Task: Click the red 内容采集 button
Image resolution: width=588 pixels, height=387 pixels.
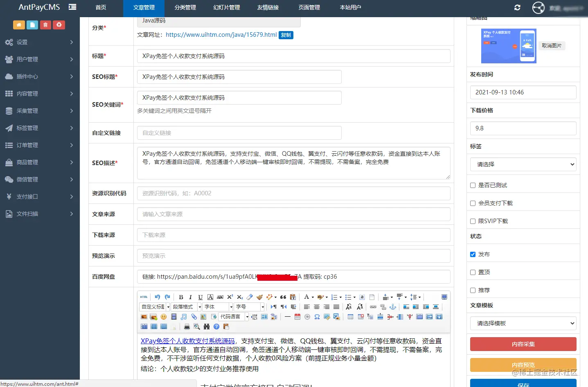Action: [523, 344]
